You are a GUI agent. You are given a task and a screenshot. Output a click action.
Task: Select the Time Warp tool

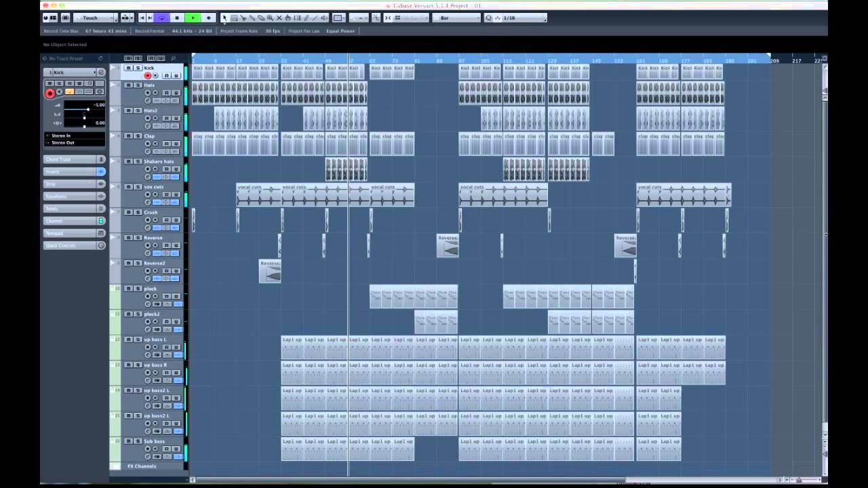[x=297, y=18]
